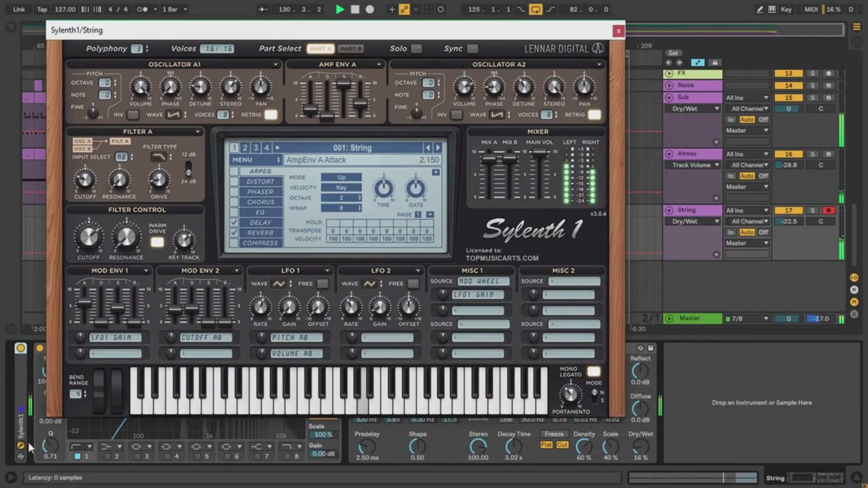Viewport: 868px width, 488px height.
Task: Select Part A in Sylenth1
Action: [321, 48]
